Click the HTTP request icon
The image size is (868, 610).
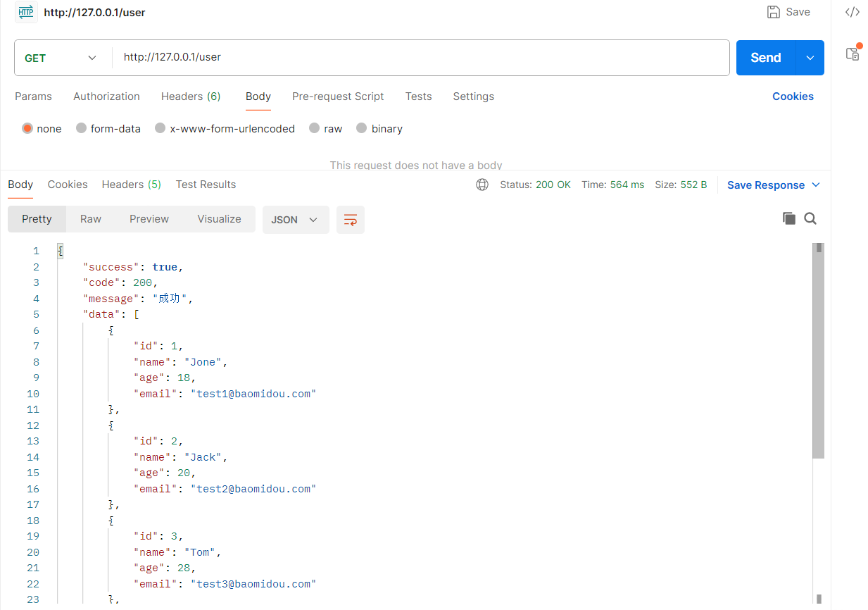[26, 12]
